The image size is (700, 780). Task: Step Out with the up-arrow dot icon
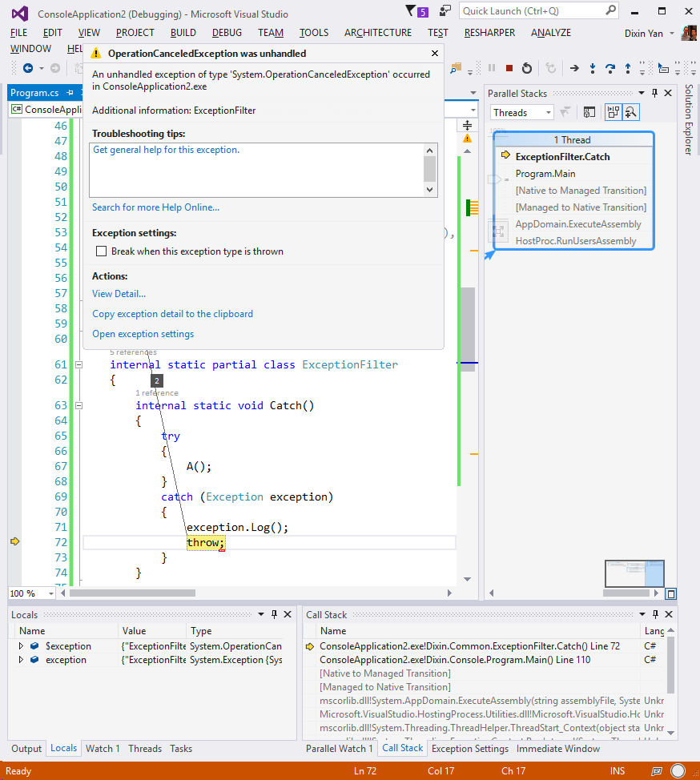[628, 68]
